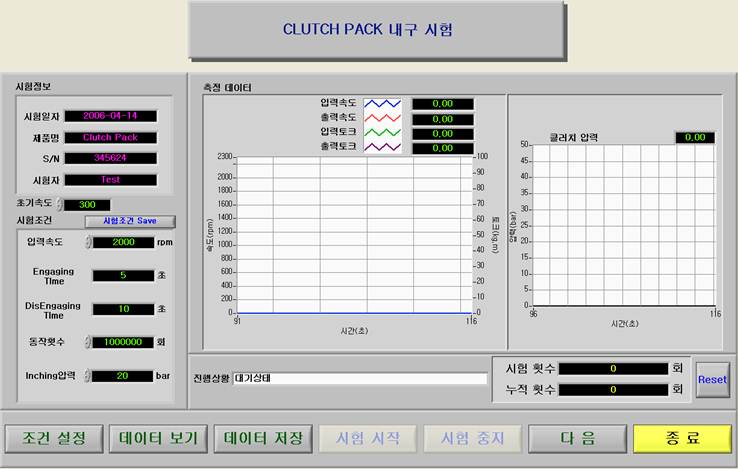Click the torque axis maximum 100 label
738x469 pixels.
482,156
